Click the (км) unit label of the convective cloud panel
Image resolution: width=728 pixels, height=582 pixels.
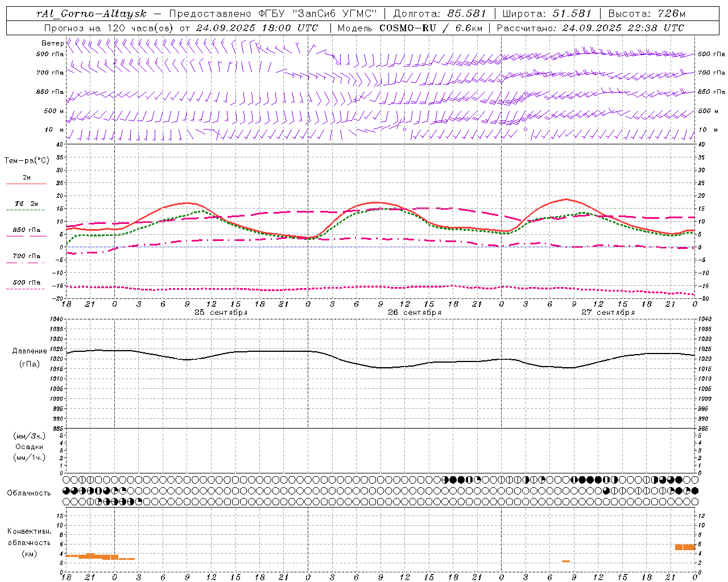[x=29, y=554]
